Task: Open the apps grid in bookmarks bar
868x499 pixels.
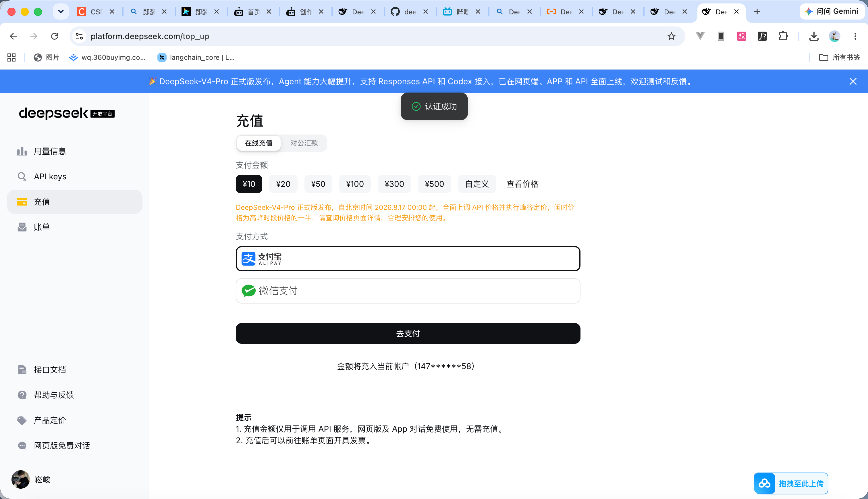Action: click(x=12, y=57)
